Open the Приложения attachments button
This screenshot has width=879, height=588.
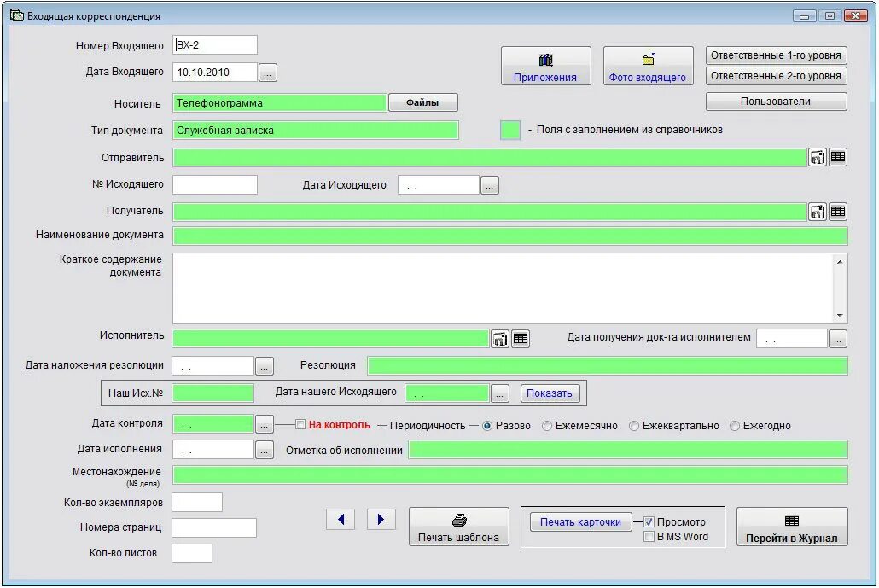coord(545,66)
